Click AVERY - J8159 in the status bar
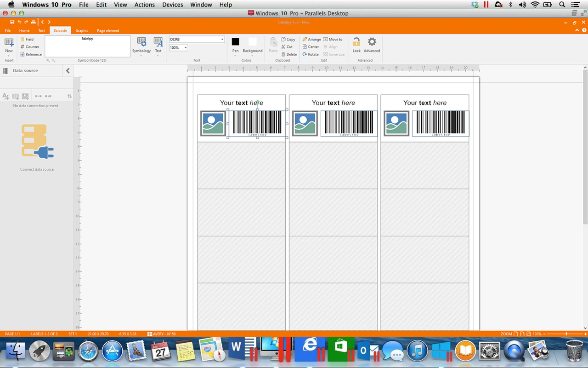Viewport: 588px width, 368px height. pyautogui.click(x=161, y=334)
